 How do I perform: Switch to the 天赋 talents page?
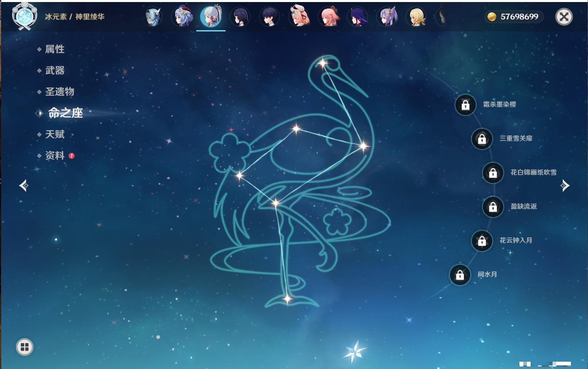point(55,134)
